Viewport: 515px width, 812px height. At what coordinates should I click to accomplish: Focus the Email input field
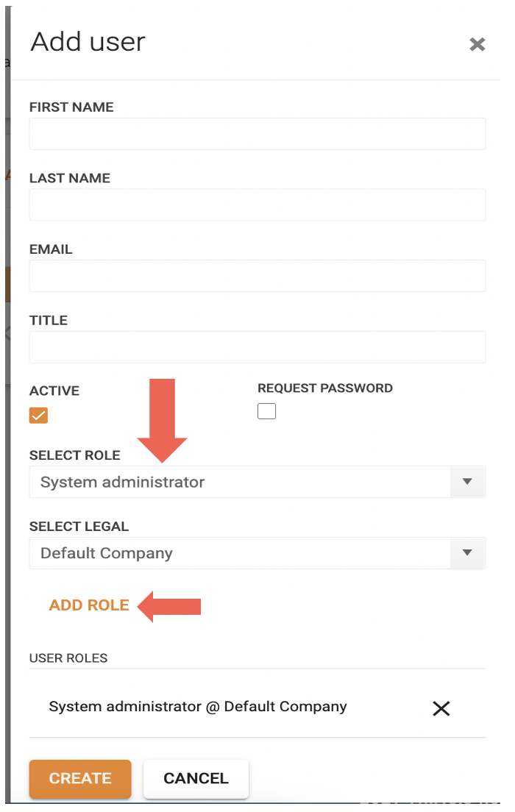[x=257, y=276]
